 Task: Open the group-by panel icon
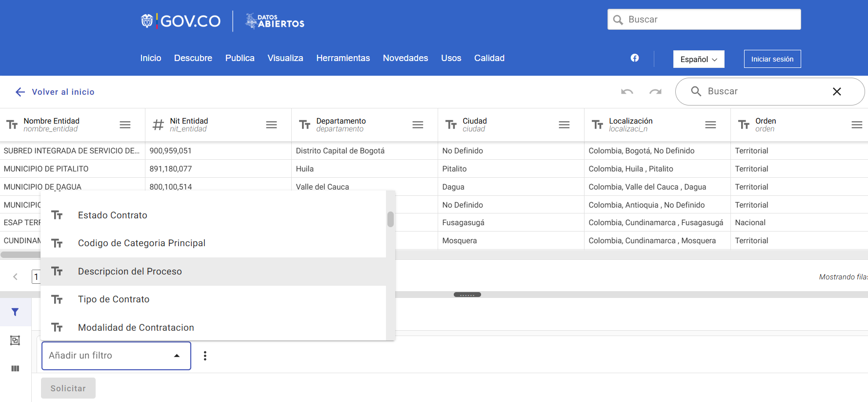coord(15,340)
